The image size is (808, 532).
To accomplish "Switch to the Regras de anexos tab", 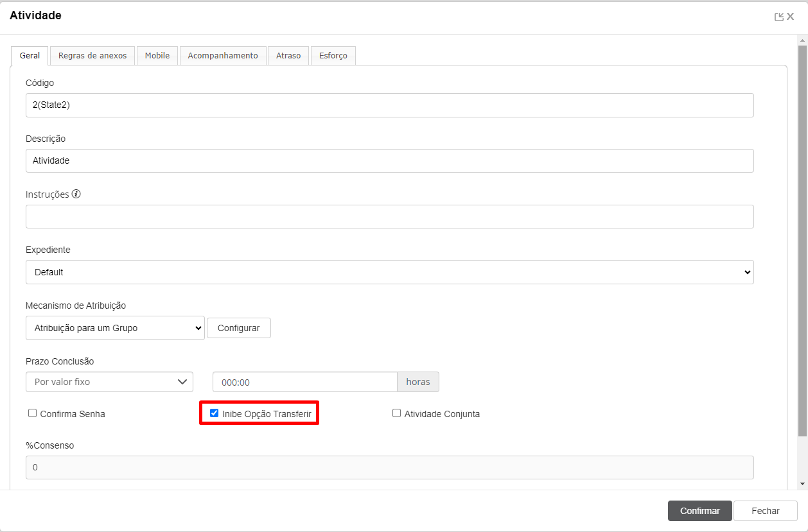I will (x=92, y=56).
